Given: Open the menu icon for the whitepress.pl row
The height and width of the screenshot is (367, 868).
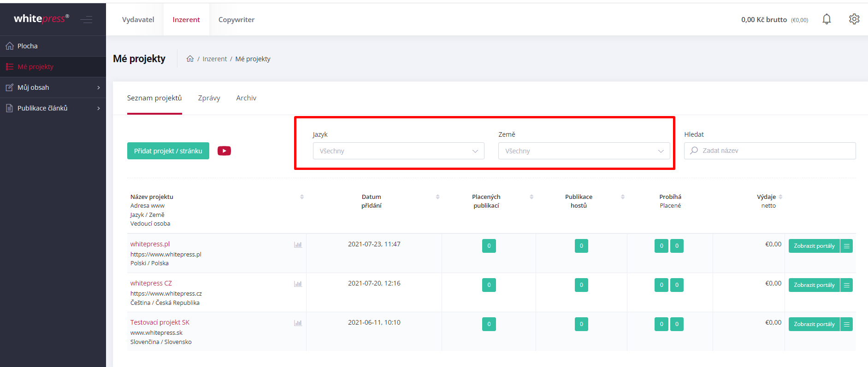Looking at the screenshot, I should 846,246.
